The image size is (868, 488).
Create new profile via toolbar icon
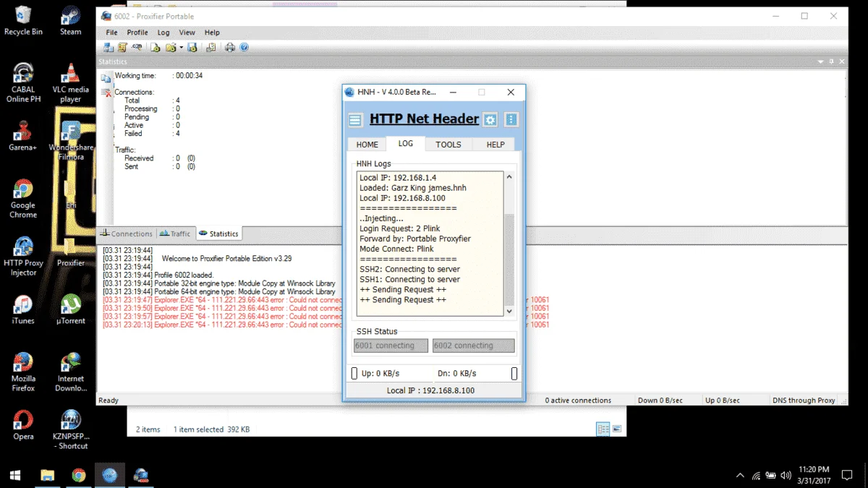click(156, 47)
